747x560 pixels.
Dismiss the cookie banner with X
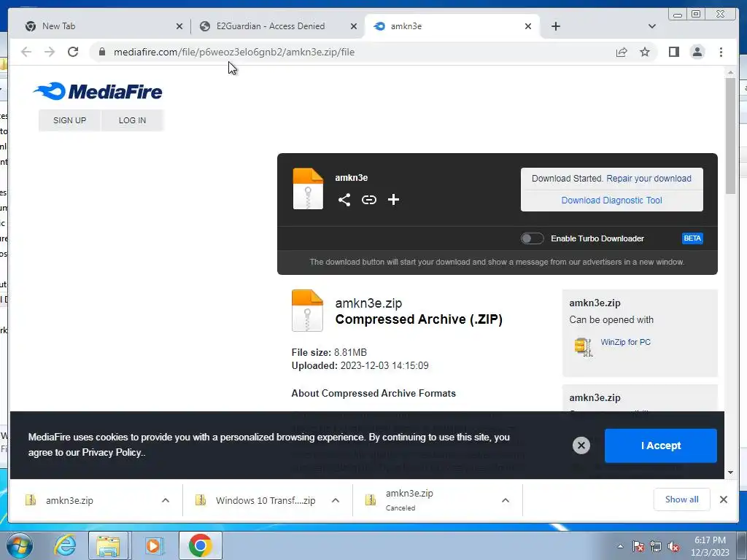(581, 446)
